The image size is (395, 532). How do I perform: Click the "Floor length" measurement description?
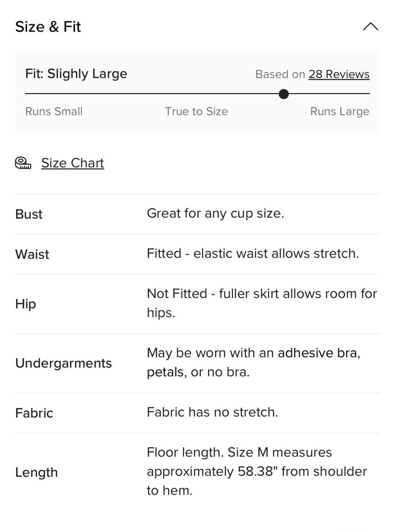(256, 471)
